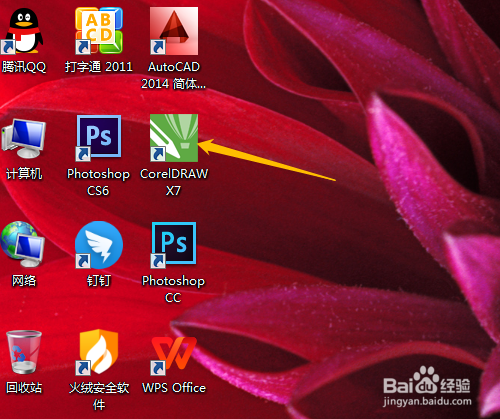Viewport: 500px width, 419px height.
Task: Open Photoshop CS6 shortcut icon
Action: 99,138
